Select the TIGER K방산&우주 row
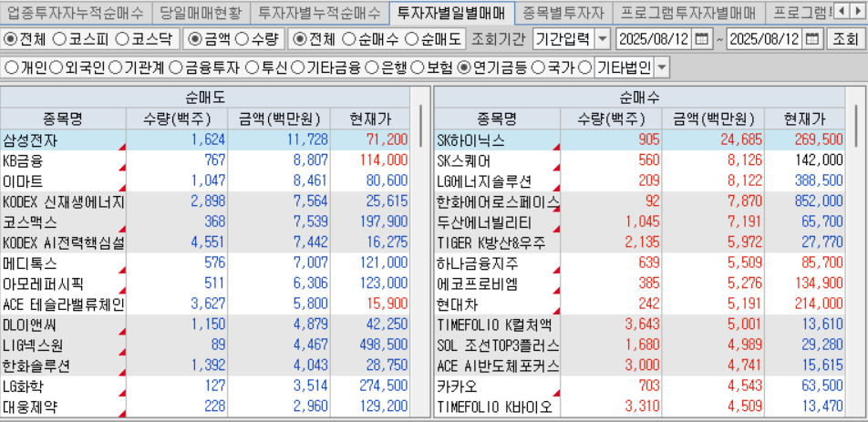 tap(640, 242)
